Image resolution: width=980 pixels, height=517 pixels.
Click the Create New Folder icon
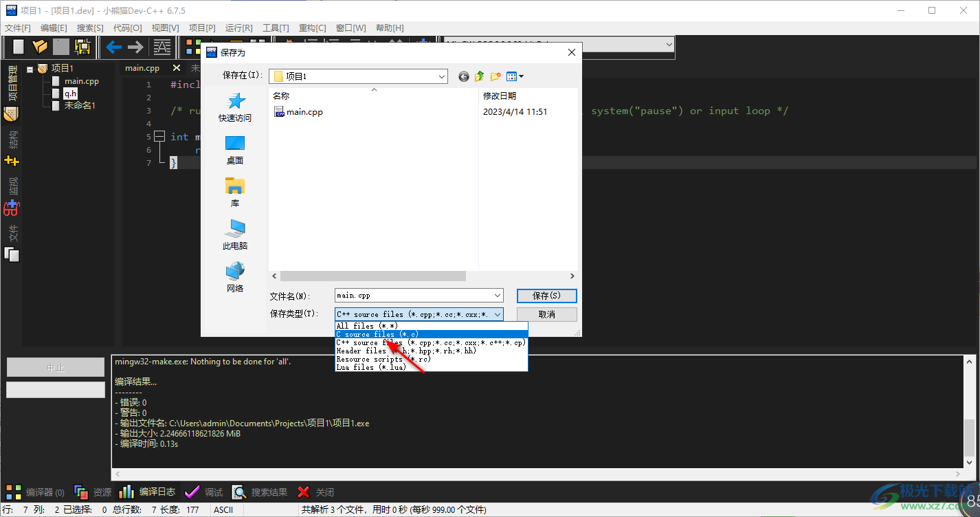pyautogui.click(x=495, y=76)
